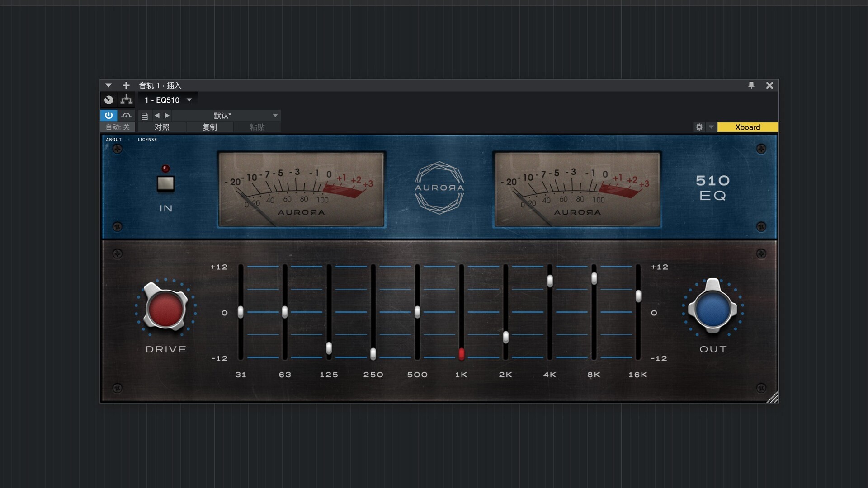Open the preset file menu icon
This screenshot has height=488, width=868.
144,116
